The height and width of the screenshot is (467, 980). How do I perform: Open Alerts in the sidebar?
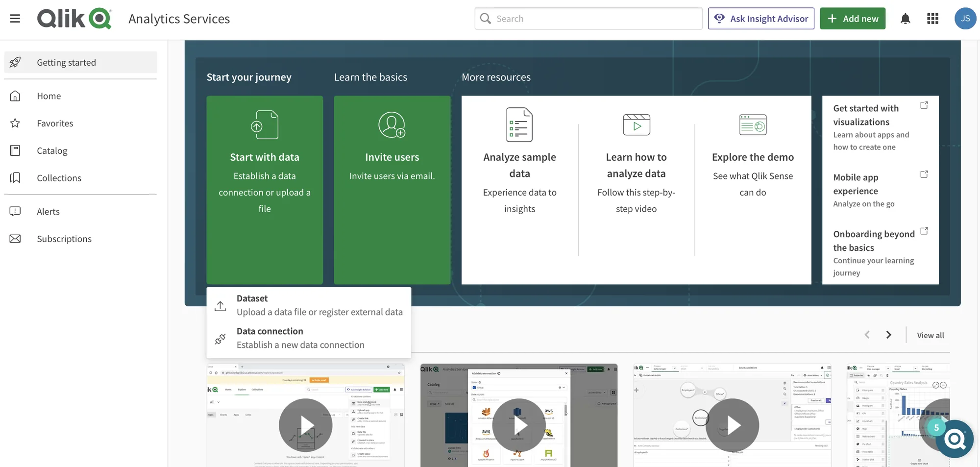click(81, 211)
